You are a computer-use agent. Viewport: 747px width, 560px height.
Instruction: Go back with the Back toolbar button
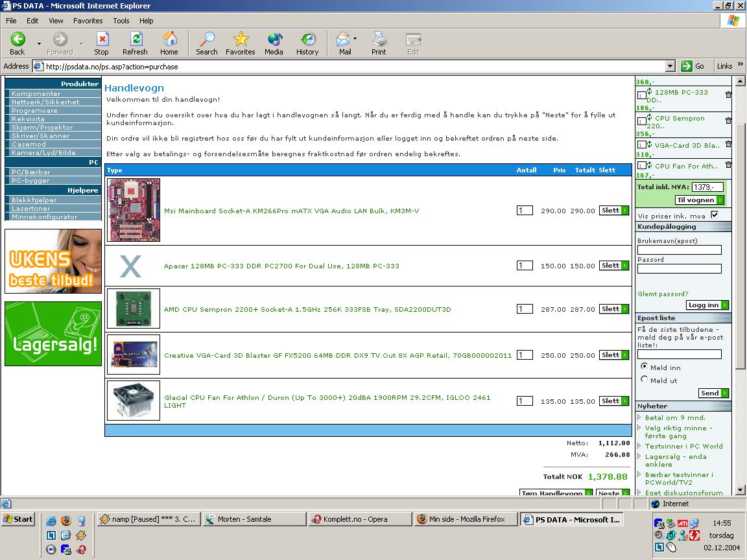pyautogui.click(x=18, y=44)
